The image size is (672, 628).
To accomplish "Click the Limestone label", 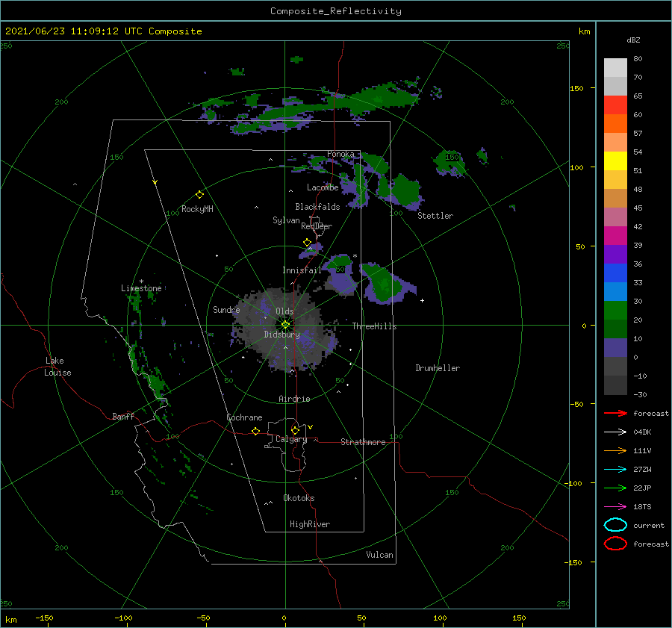I will [141, 288].
